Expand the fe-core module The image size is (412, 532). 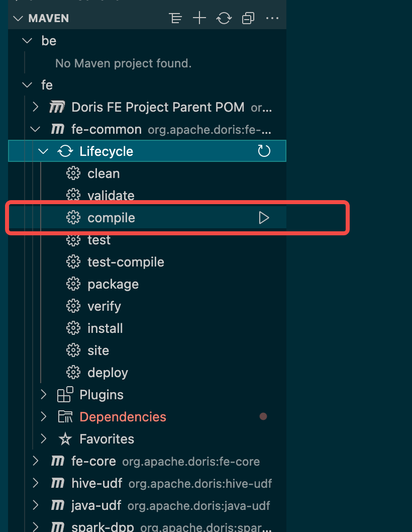click(x=35, y=461)
